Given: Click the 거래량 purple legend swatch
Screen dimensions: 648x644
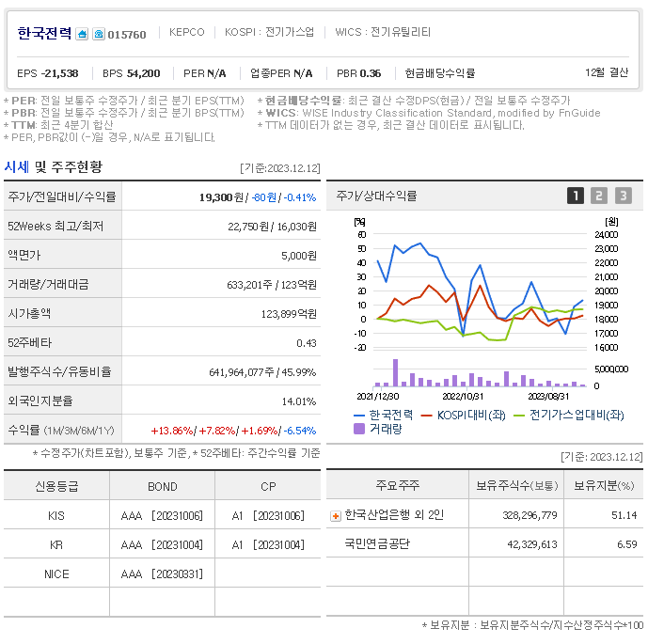Looking at the screenshot, I should [359, 429].
